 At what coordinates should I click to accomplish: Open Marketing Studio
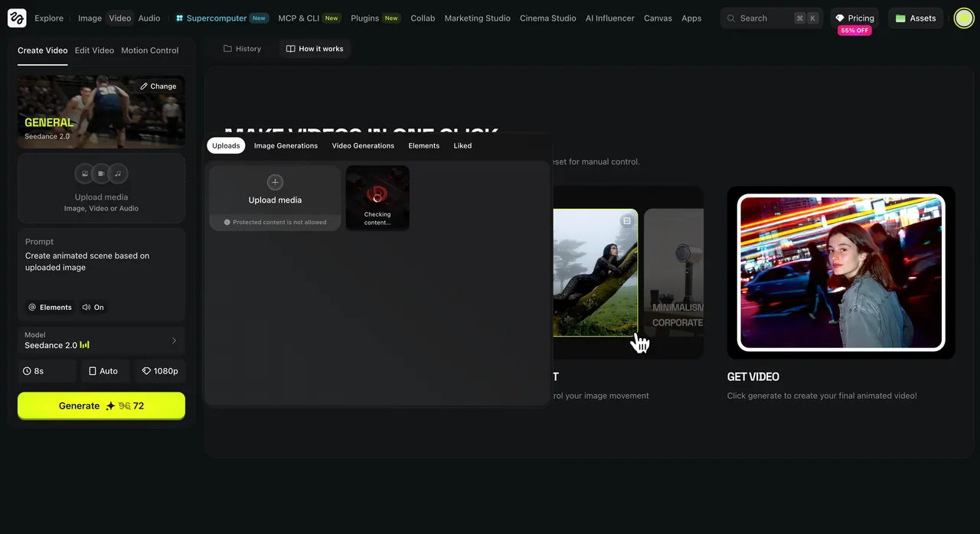click(477, 18)
